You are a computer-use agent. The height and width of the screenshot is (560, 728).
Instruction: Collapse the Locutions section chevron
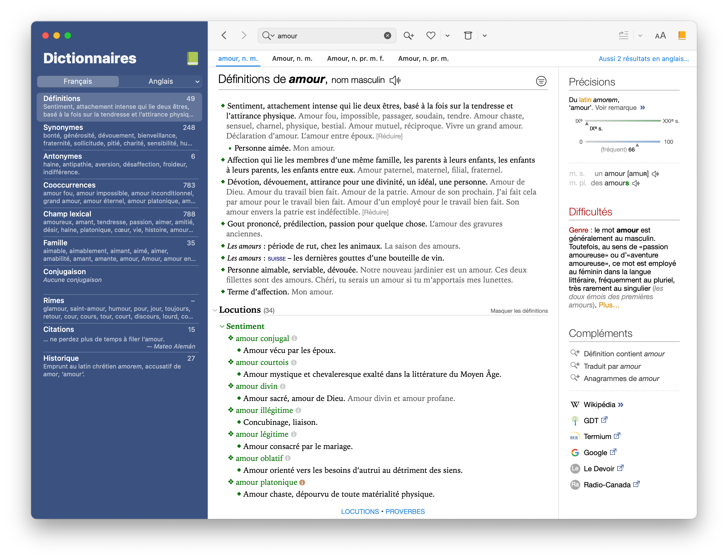point(215,310)
